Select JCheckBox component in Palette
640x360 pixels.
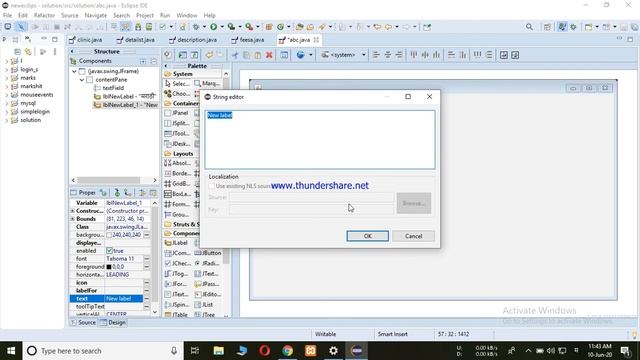177,263
